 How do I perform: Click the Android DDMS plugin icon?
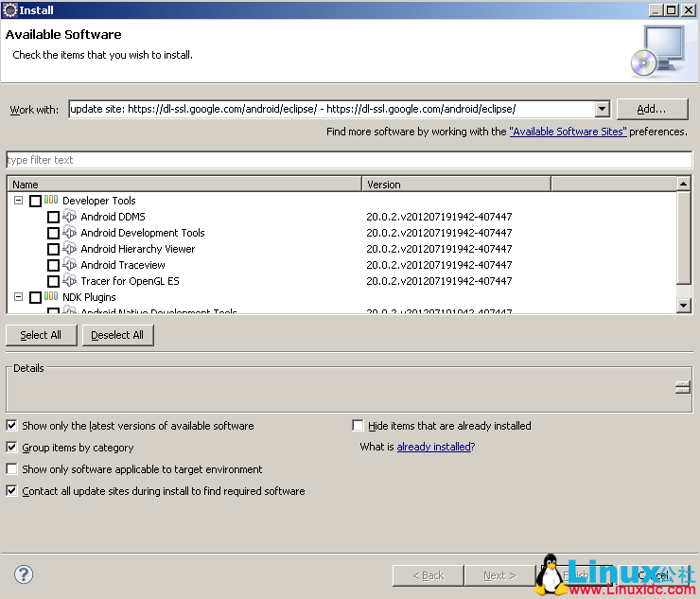[70, 217]
